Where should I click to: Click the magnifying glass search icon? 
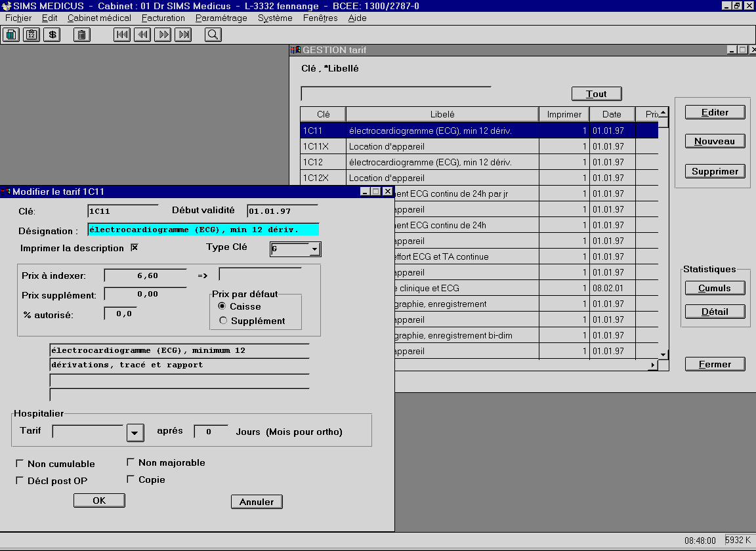pyautogui.click(x=213, y=35)
